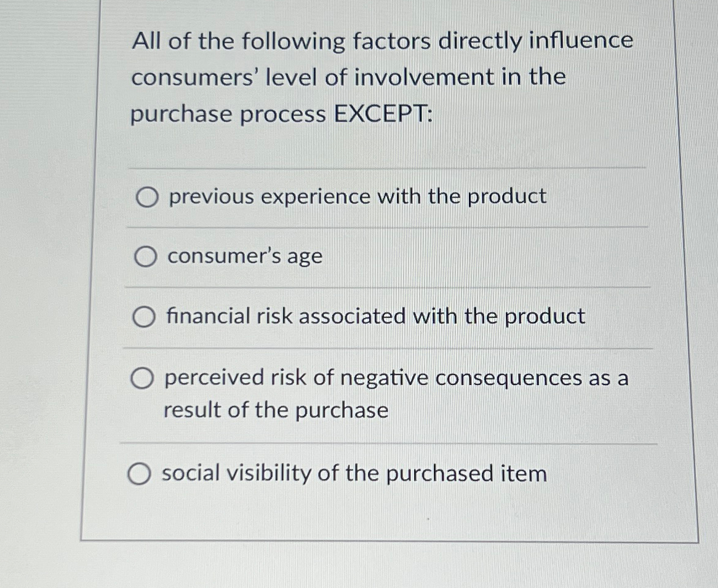Select the radio button for 'consumer's age'
Viewport: 718px width, 588px height.
pyautogui.click(x=145, y=256)
